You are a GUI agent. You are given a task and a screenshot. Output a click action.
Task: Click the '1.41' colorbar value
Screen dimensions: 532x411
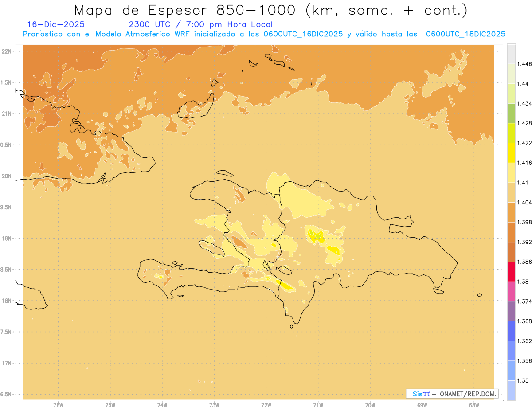(x=522, y=183)
